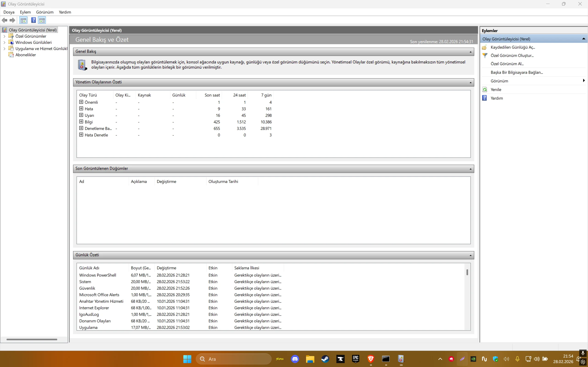Open the Dosya menu

9,12
